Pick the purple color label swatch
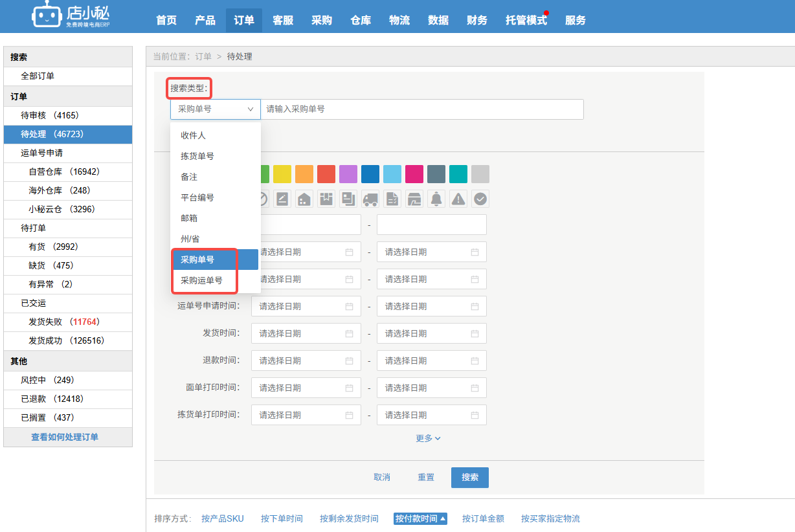The height and width of the screenshot is (532, 795). (348, 174)
